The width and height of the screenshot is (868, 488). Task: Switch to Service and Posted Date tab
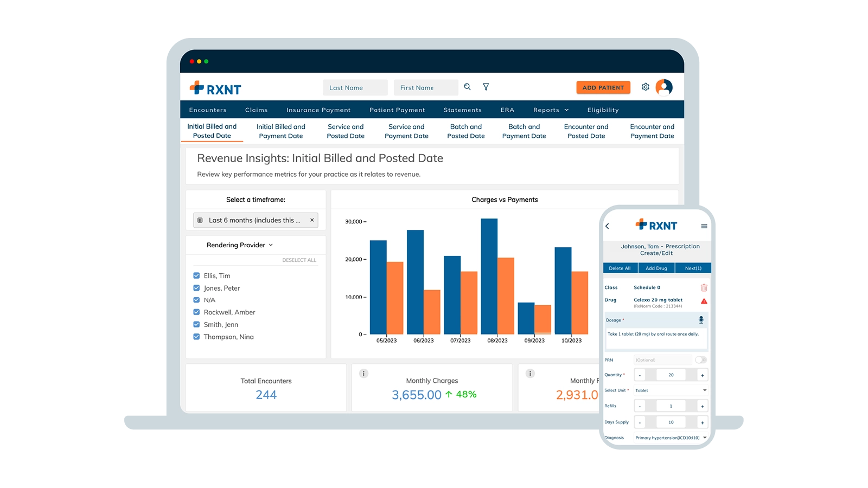[346, 131]
